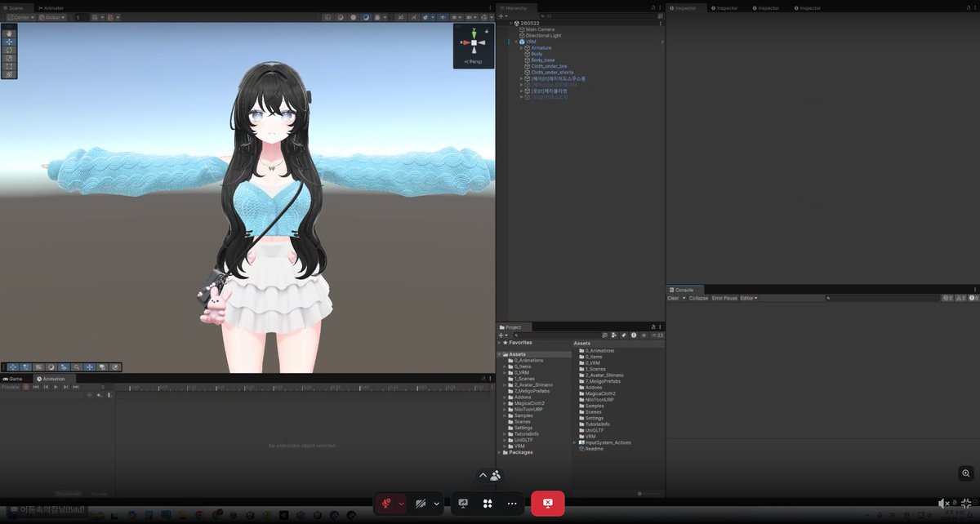Screen dimensions: 980x524
Task: Toggle orientation gizmo lock
Action: pos(487,31)
